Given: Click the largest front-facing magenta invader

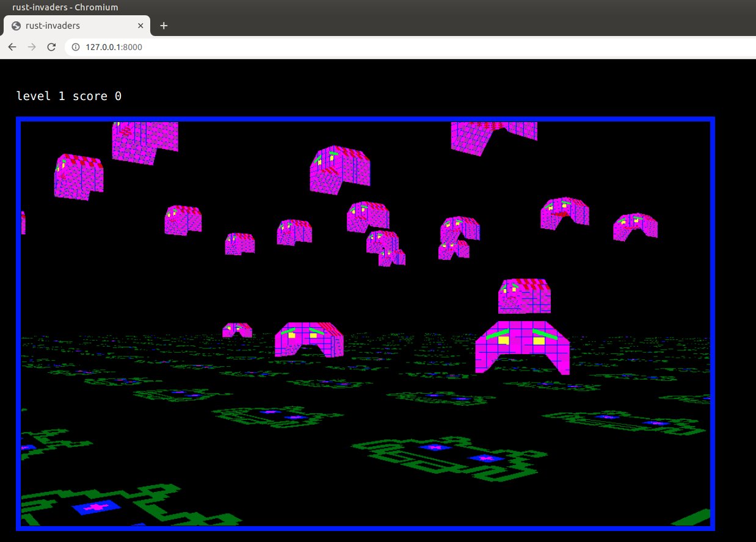Looking at the screenshot, I should coord(522,347).
